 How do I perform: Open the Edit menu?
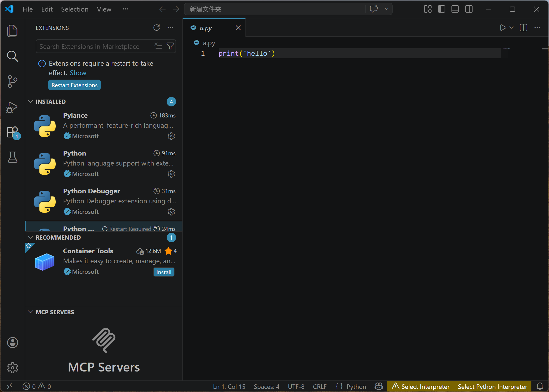click(x=47, y=9)
